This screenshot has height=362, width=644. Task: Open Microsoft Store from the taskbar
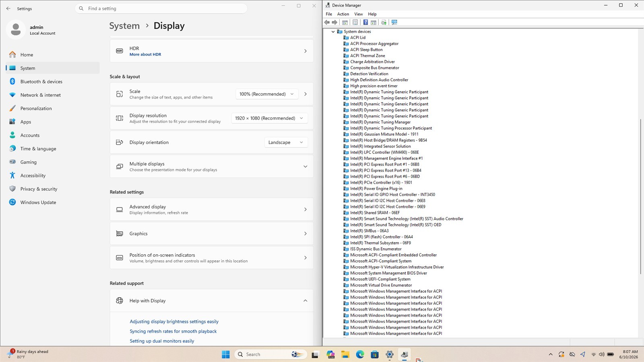[375, 354]
